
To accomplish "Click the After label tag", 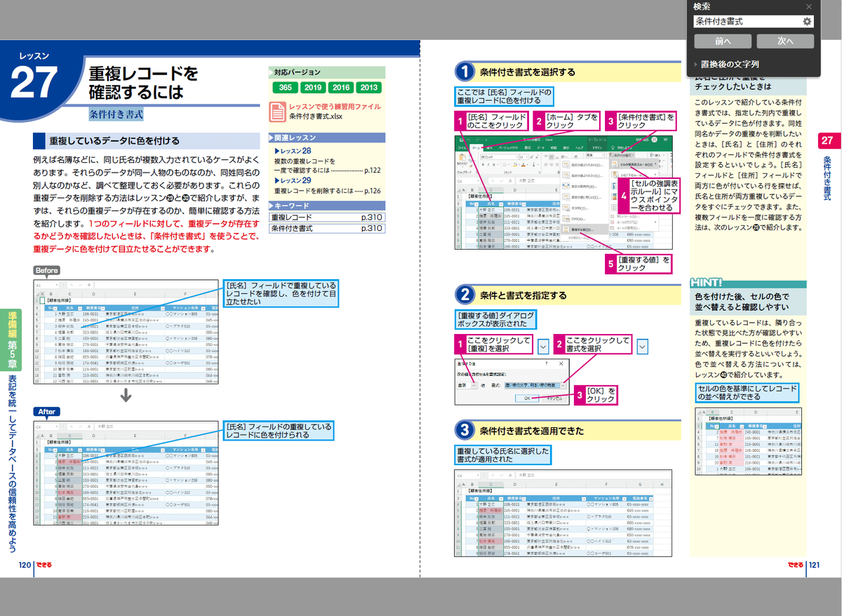I will pyautogui.click(x=47, y=412).
